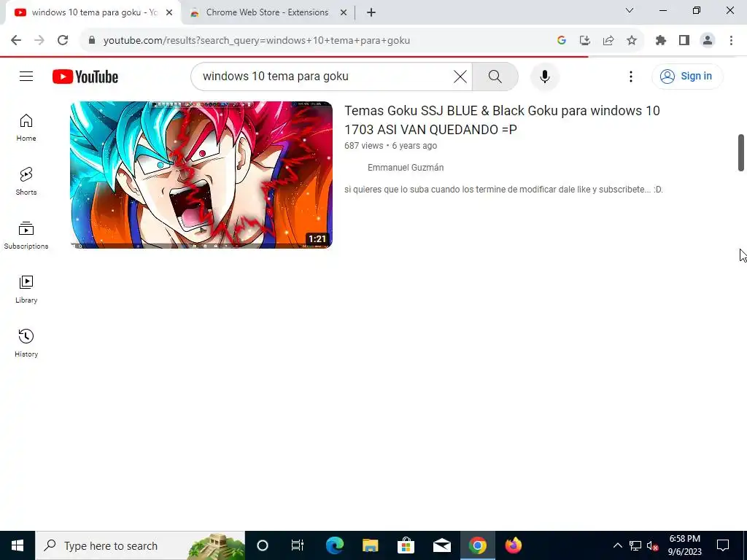Open Subscriptions in the sidebar
This screenshot has height=560, width=747.
point(26,236)
